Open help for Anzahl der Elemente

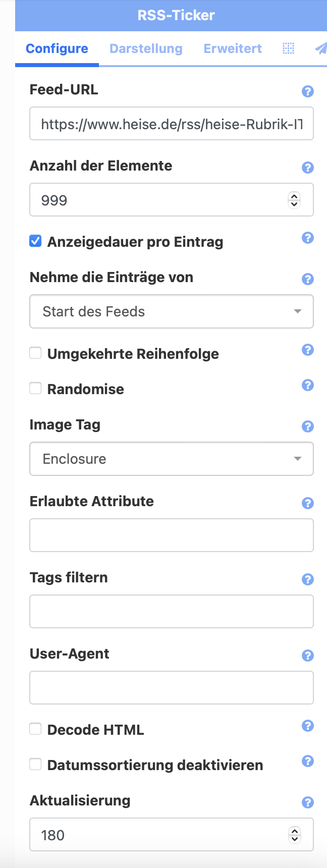point(307,168)
